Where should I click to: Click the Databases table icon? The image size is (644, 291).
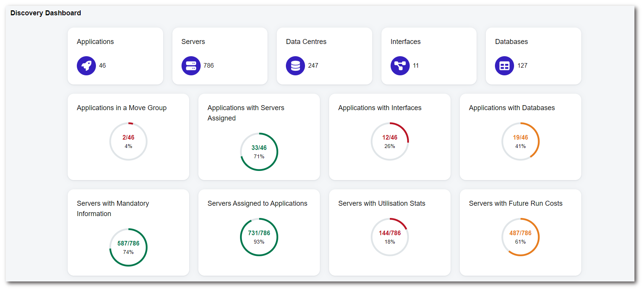(x=504, y=66)
